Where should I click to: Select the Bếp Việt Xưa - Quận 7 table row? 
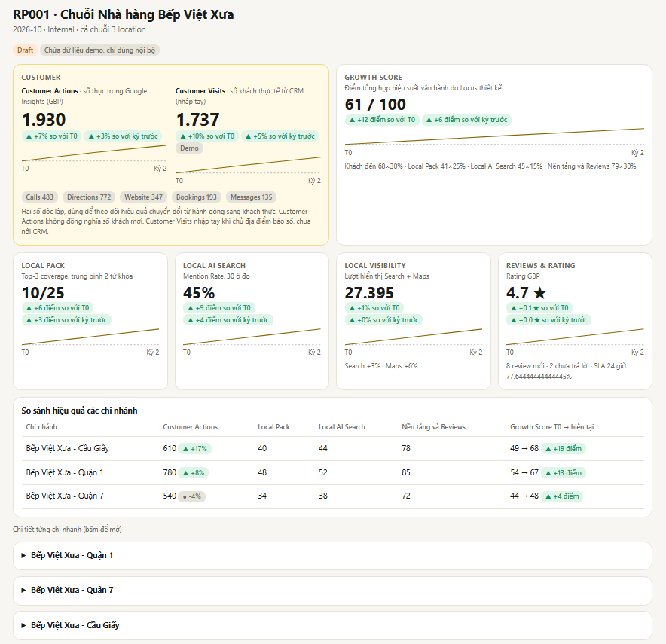point(332,496)
